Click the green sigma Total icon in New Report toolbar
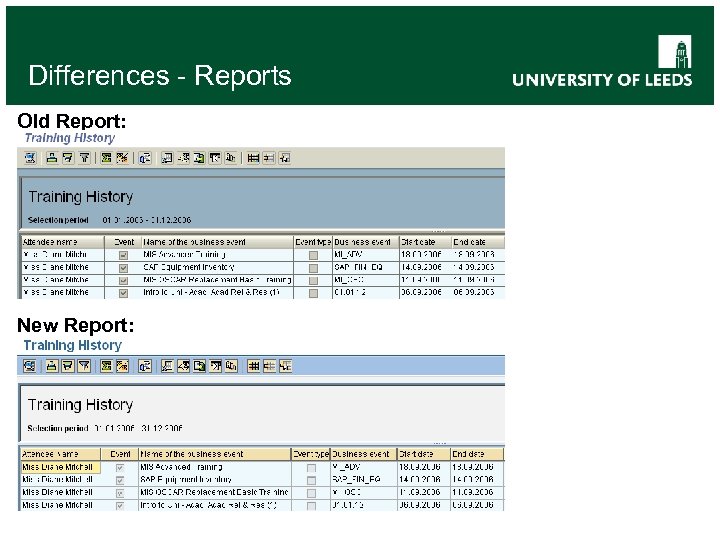 pyautogui.click(x=107, y=366)
